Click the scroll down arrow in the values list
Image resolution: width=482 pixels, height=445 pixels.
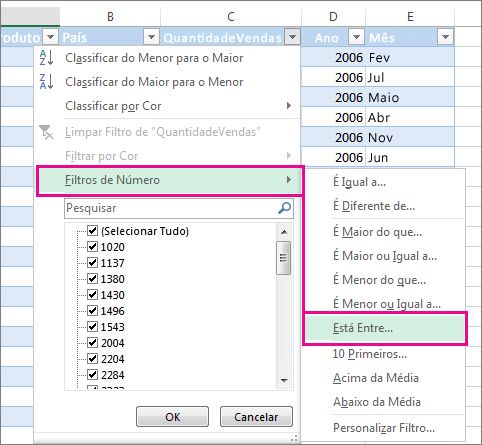click(284, 380)
